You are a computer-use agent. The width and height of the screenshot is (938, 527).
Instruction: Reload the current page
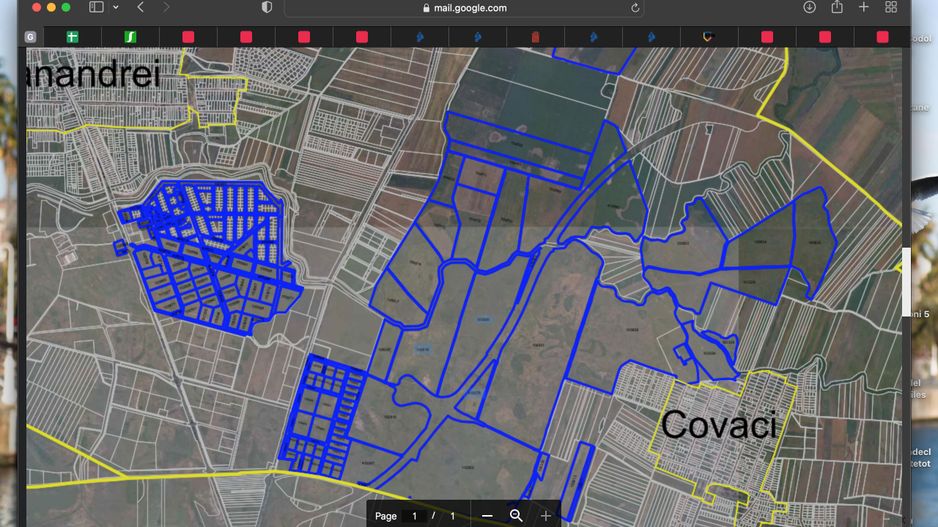[x=635, y=8]
